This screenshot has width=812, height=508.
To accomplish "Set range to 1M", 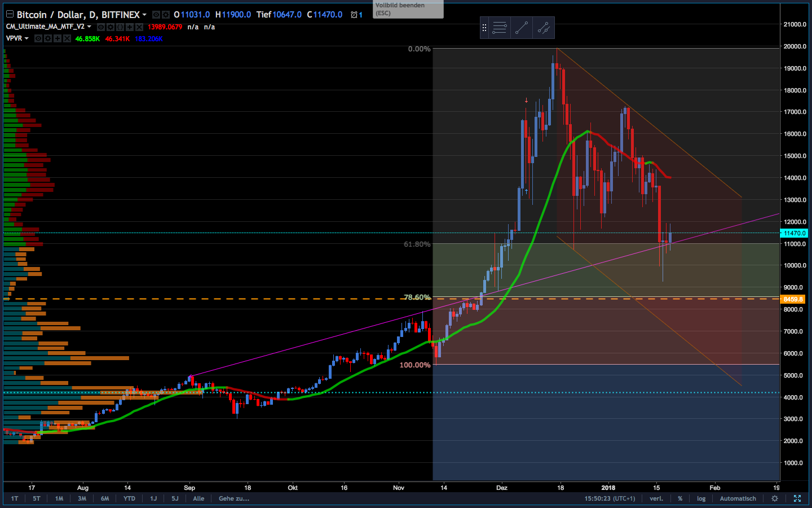I will [x=59, y=498].
